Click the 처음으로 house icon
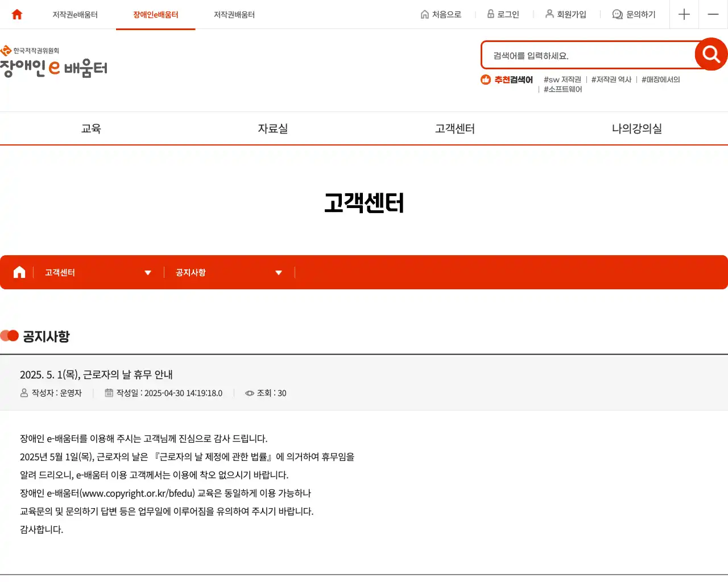728x582 pixels. click(x=424, y=14)
